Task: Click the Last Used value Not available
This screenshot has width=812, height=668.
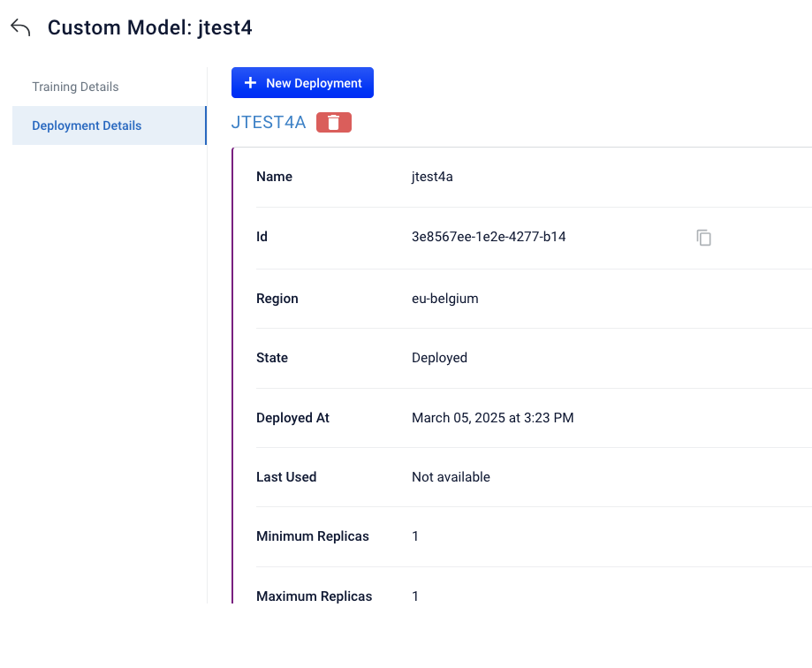Action: click(x=451, y=477)
